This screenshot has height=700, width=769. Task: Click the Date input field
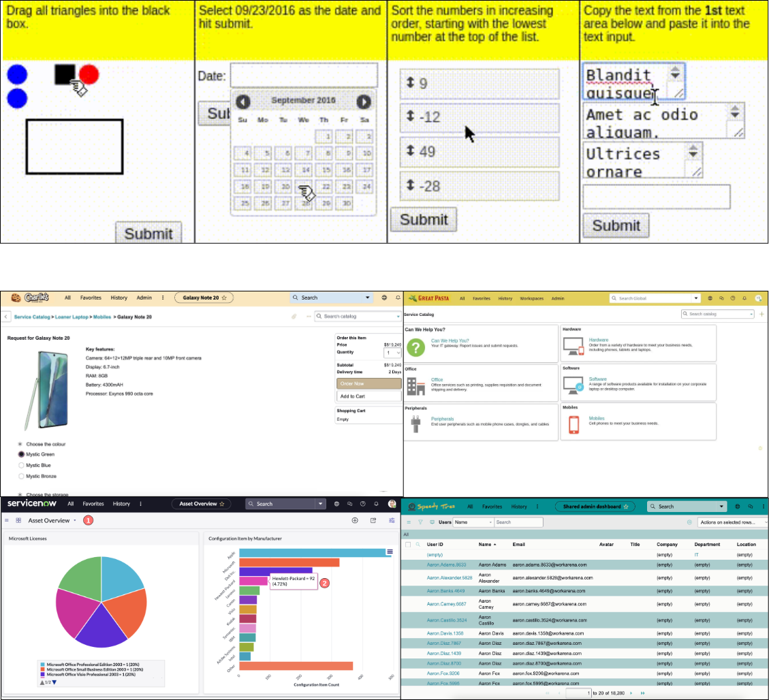pos(304,75)
